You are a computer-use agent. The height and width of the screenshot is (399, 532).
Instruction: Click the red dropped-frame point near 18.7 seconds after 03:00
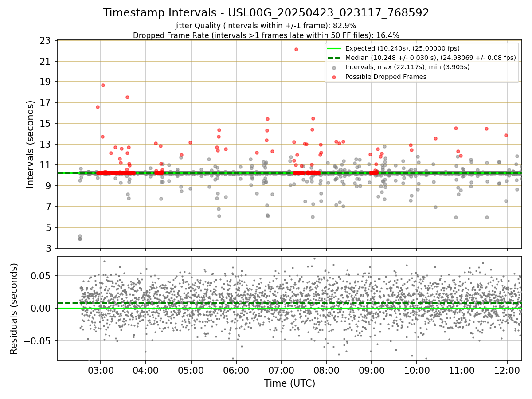click(103, 85)
